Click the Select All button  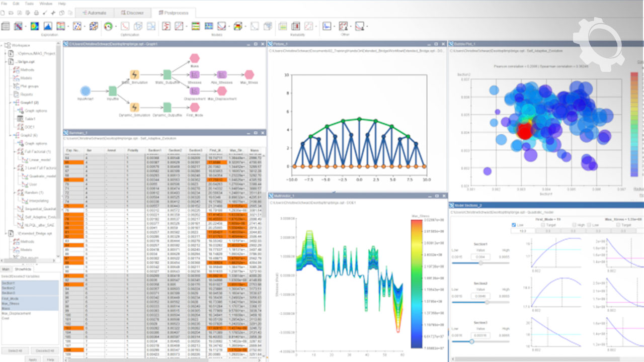(15, 350)
